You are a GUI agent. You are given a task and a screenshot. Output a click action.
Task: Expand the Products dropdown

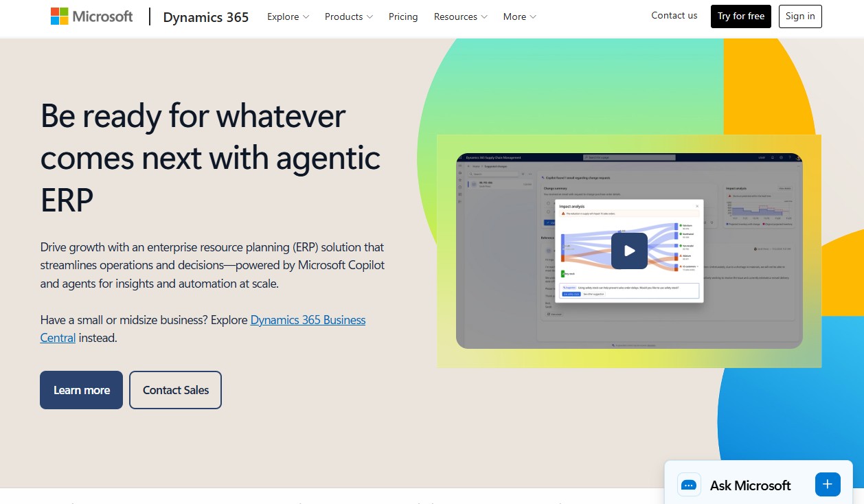click(349, 16)
